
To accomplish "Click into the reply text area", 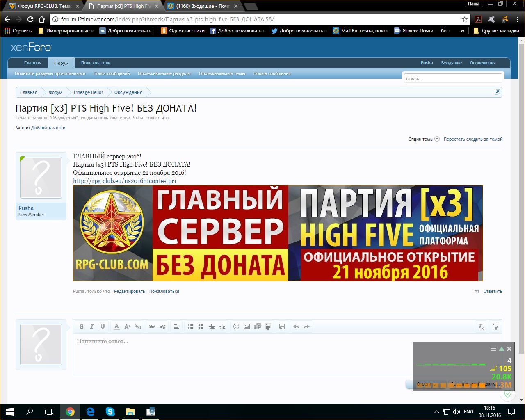I will click(x=287, y=355).
